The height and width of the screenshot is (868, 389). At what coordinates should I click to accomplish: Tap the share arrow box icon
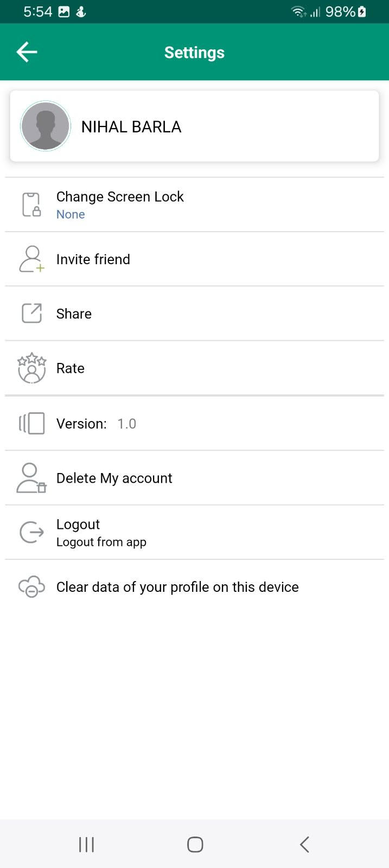click(x=31, y=314)
